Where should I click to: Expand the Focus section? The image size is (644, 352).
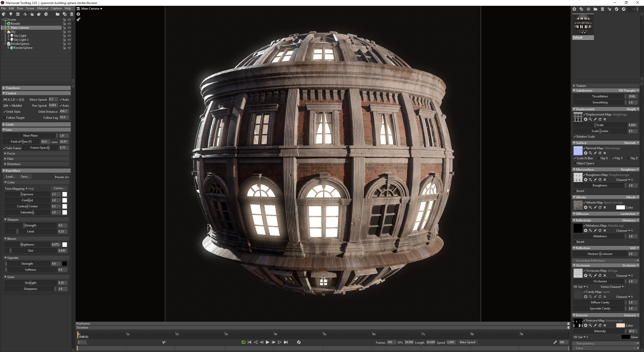tap(36, 153)
